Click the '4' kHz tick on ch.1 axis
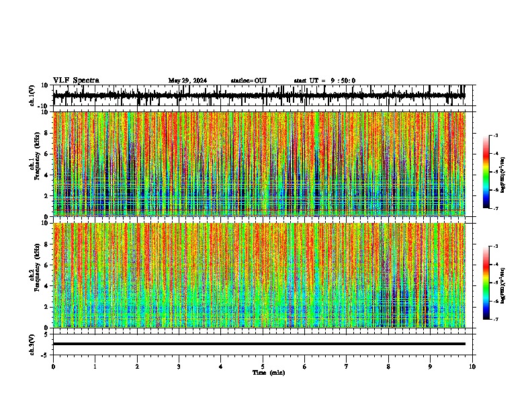Screen dimensions: 532x411 coord(46,175)
